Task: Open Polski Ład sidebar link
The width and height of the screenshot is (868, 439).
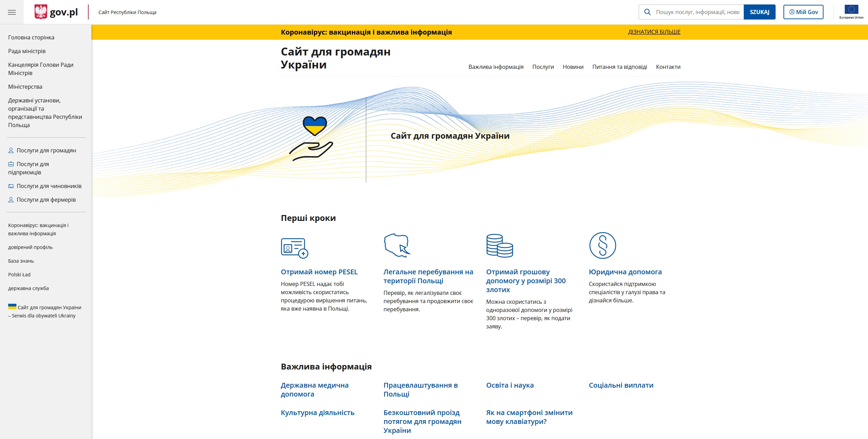Action: pos(19,275)
